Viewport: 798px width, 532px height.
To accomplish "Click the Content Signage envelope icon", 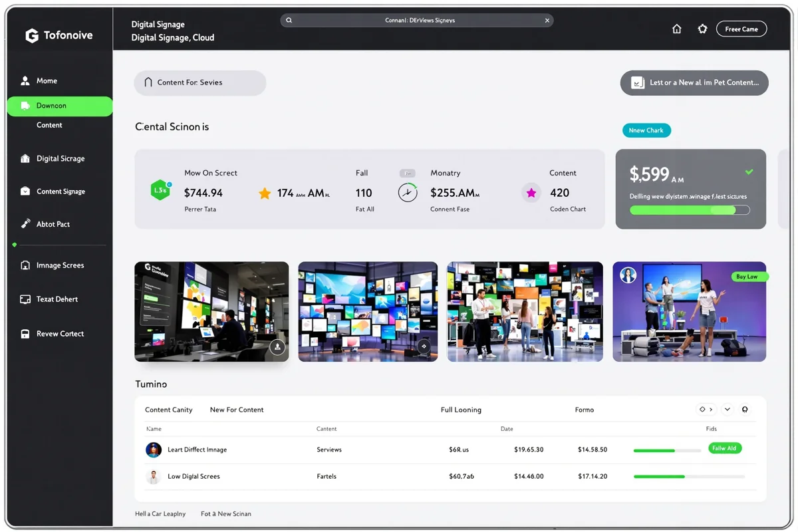I will pos(25,192).
